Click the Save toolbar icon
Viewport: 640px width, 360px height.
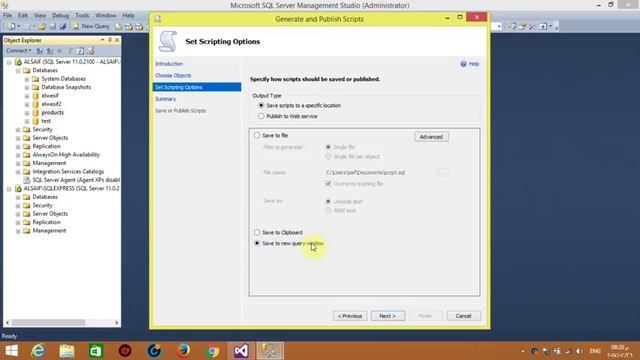click(53, 26)
